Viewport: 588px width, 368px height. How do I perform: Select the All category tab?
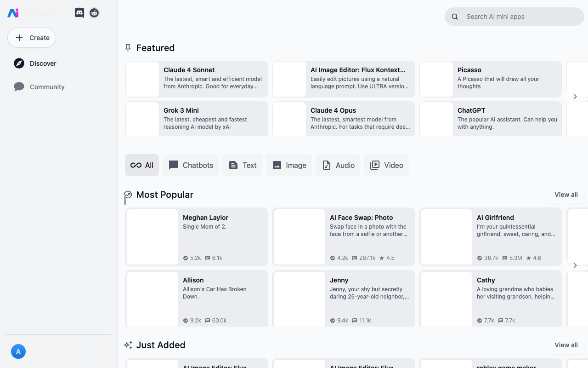coord(142,165)
